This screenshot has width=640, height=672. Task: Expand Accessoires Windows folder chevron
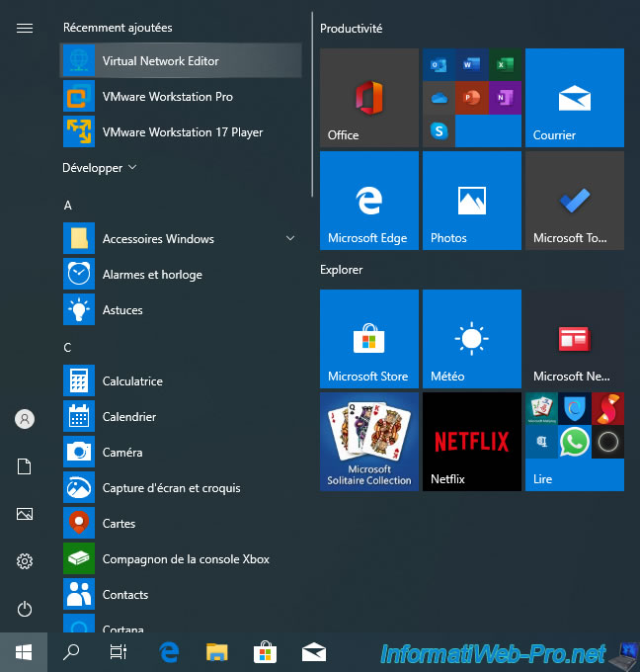pos(290,238)
